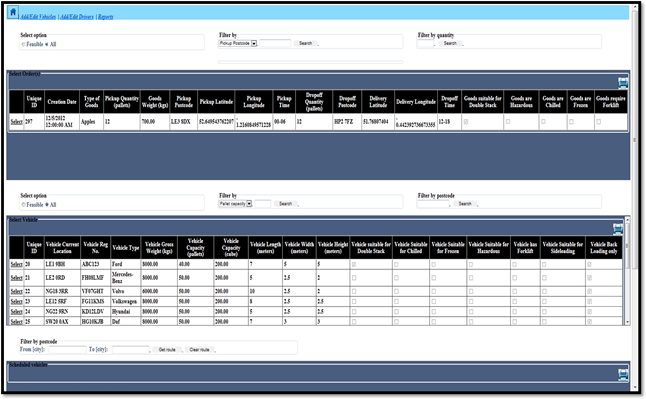
Task: Click the Apples type of goods cell
Action: (x=91, y=122)
